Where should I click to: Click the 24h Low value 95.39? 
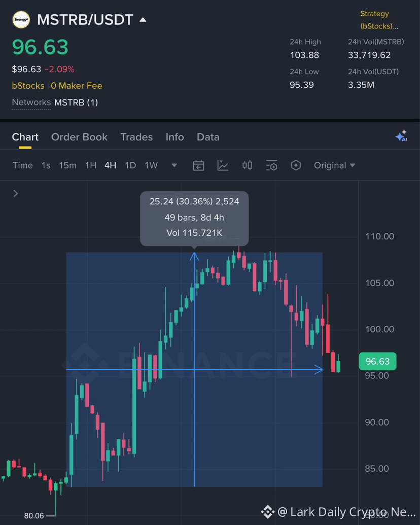(x=302, y=85)
